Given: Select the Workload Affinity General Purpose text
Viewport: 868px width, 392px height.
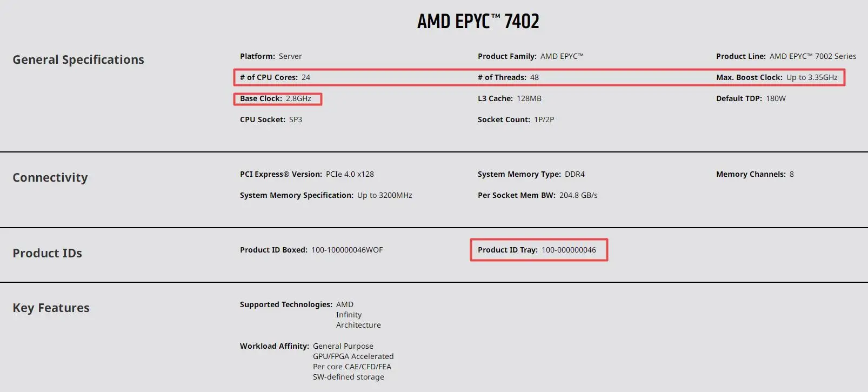Looking at the screenshot, I should click(x=343, y=346).
